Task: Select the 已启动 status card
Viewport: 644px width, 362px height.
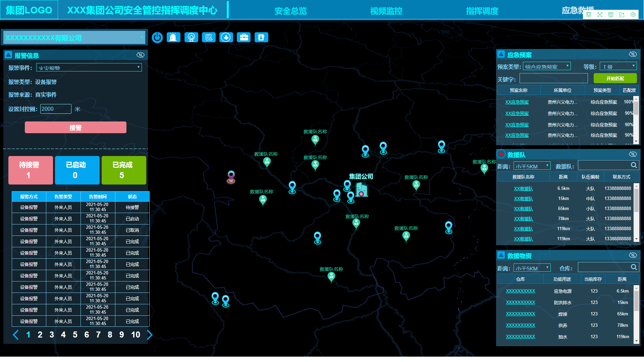Action: (77, 170)
